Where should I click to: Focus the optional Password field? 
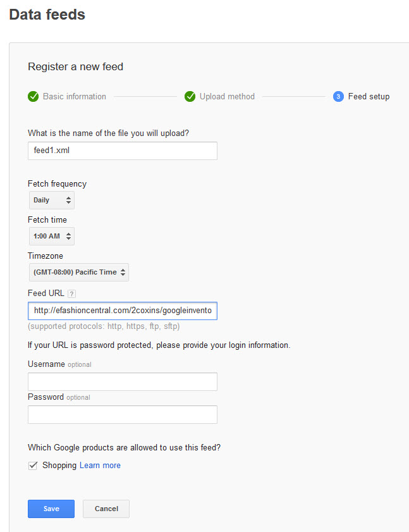tap(123, 414)
